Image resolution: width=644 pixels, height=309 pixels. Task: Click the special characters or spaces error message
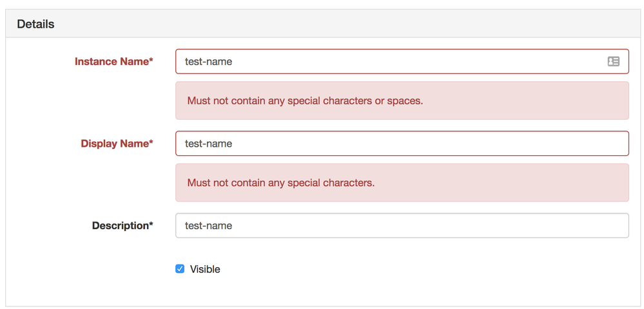305,100
